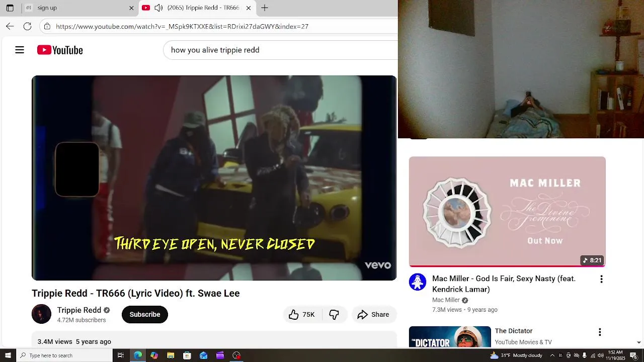The height and width of the screenshot is (362, 644).
Task: Select the Trippie Redd TR666 tab
Action: pyautogui.click(x=197, y=8)
